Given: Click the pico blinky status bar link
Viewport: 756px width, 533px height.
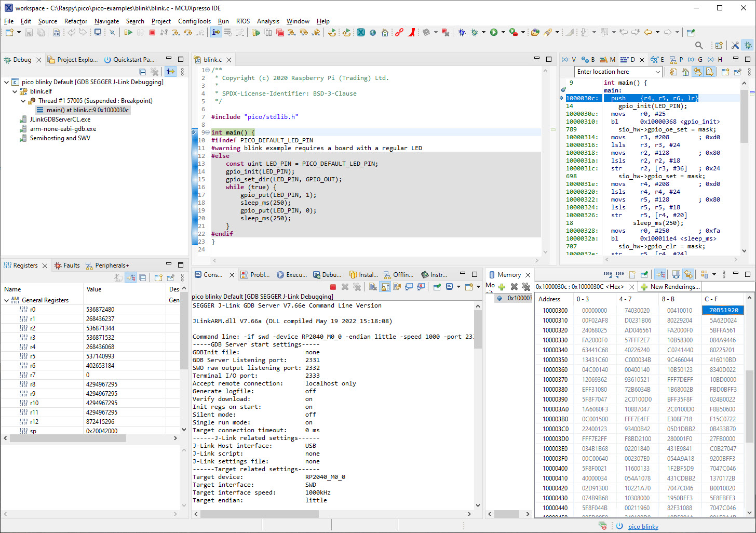Looking at the screenshot, I should (x=643, y=526).
